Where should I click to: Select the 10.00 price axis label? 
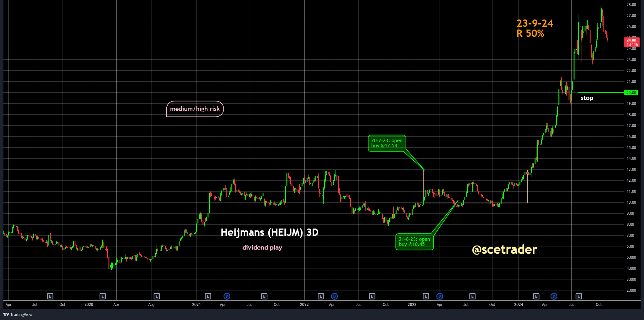(x=631, y=202)
